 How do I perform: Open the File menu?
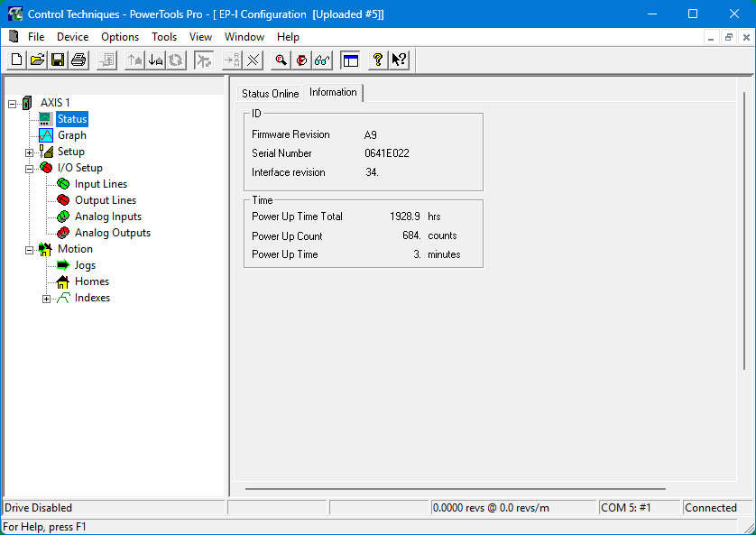pos(36,37)
